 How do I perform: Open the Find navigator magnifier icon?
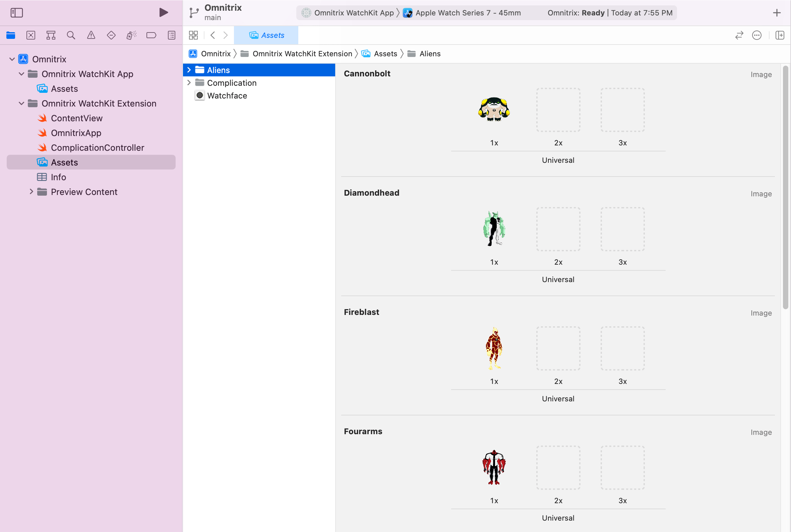pyautogui.click(x=71, y=35)
